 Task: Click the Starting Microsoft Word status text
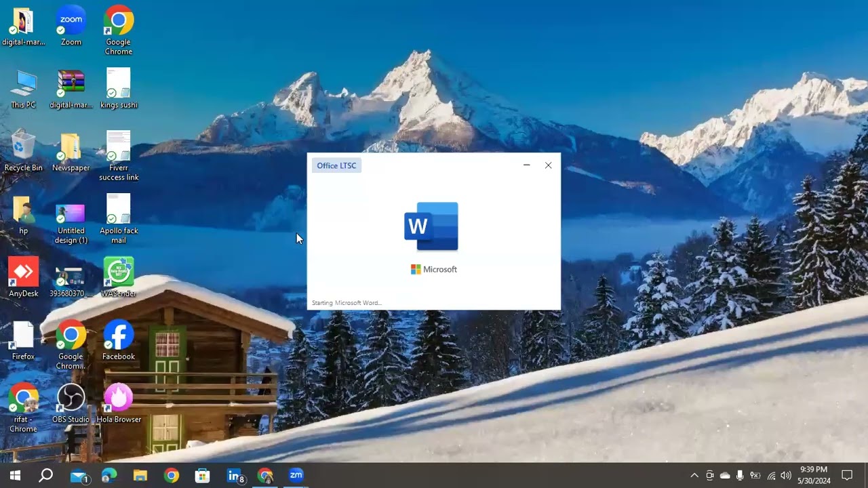[347, 303]
